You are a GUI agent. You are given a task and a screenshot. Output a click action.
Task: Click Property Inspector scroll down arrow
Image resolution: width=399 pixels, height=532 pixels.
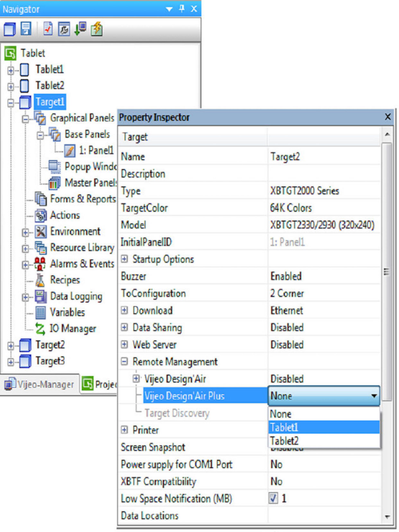[x=387, y=517]
